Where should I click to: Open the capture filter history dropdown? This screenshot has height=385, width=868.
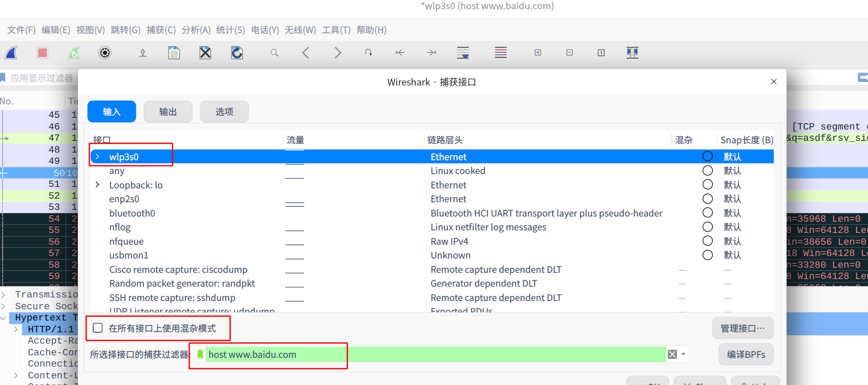coord(683,354)
